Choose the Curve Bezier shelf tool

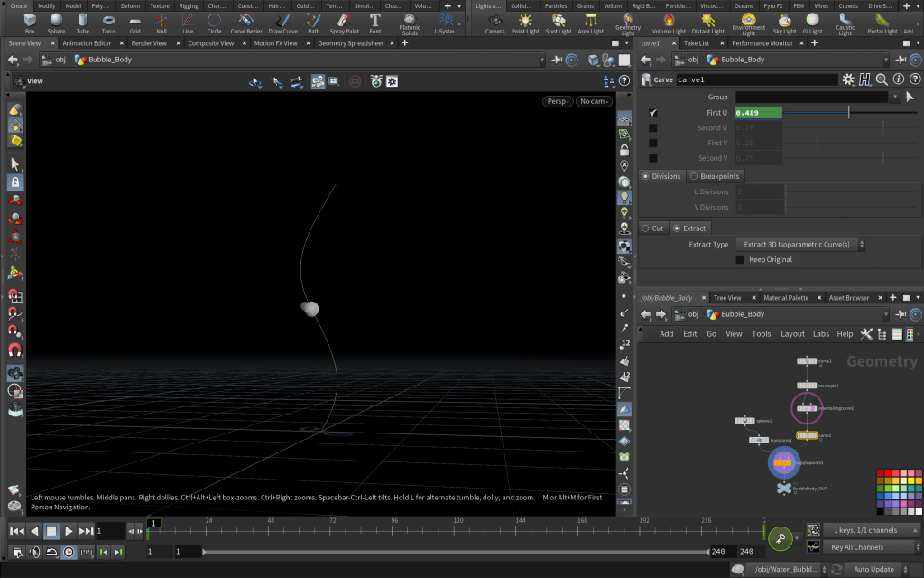(246, 23)
